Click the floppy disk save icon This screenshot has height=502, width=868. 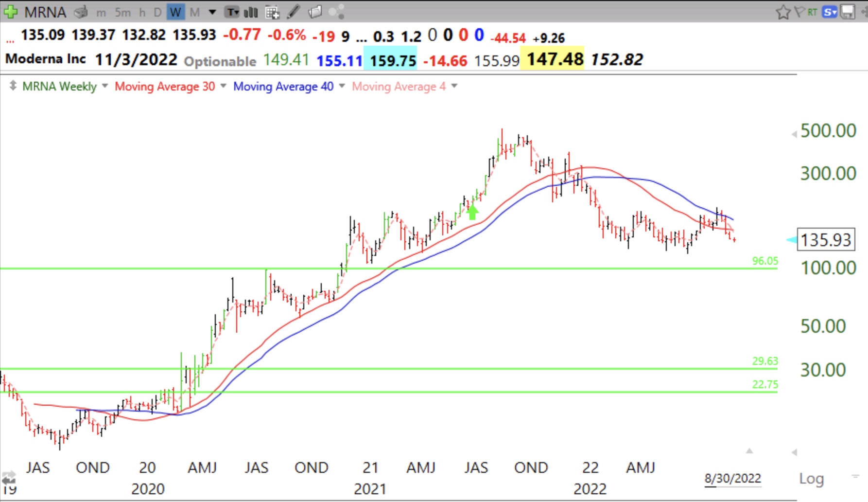[x=848, y=12]
